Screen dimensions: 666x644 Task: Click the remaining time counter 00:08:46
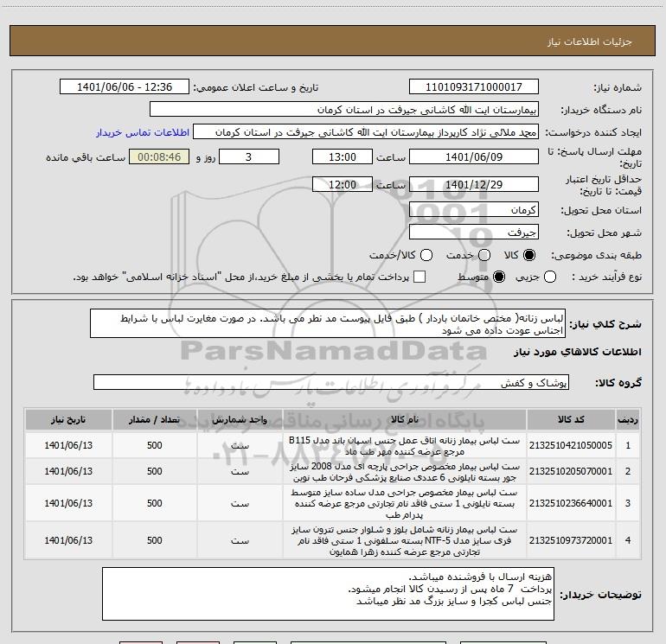click(159, 157)
